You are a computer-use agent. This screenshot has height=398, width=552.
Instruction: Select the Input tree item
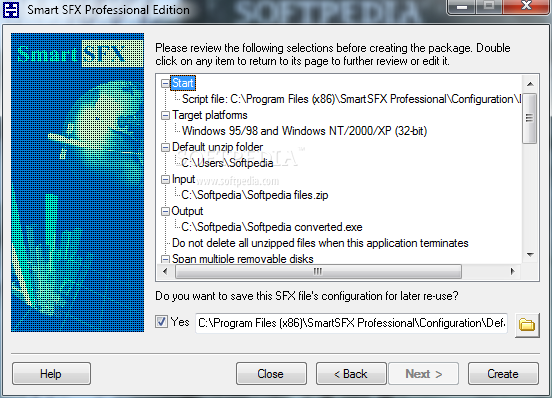point(183,179)
